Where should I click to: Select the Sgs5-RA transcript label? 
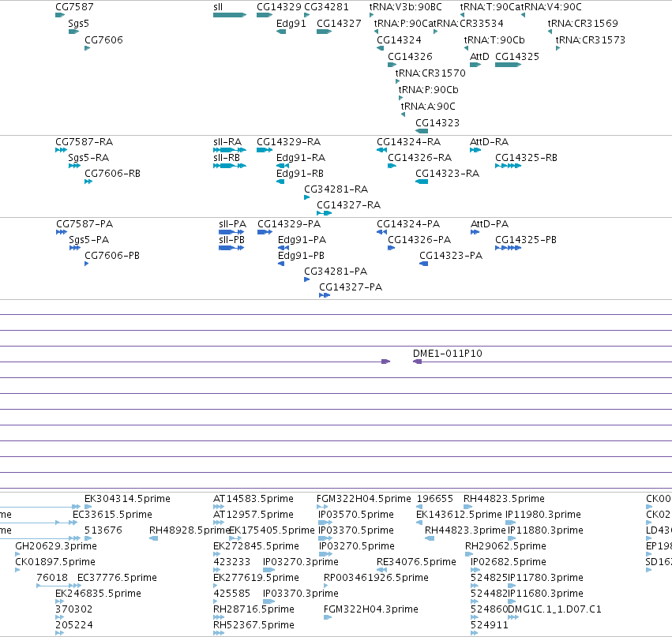(x=88, y=158)
